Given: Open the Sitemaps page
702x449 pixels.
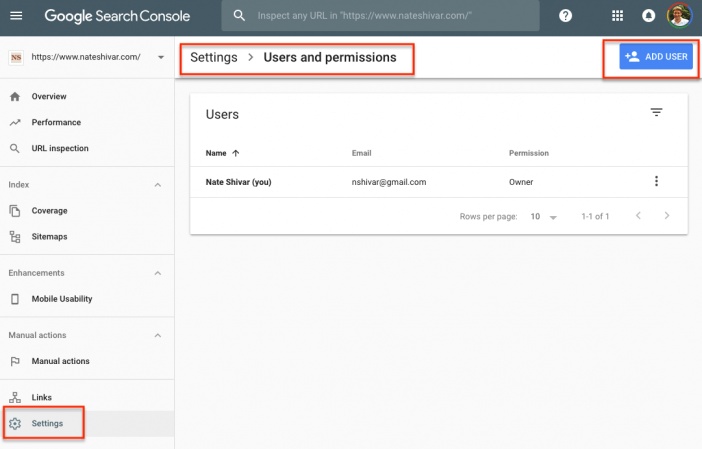Looking at the screenshot, I should (x=49, y=236).
